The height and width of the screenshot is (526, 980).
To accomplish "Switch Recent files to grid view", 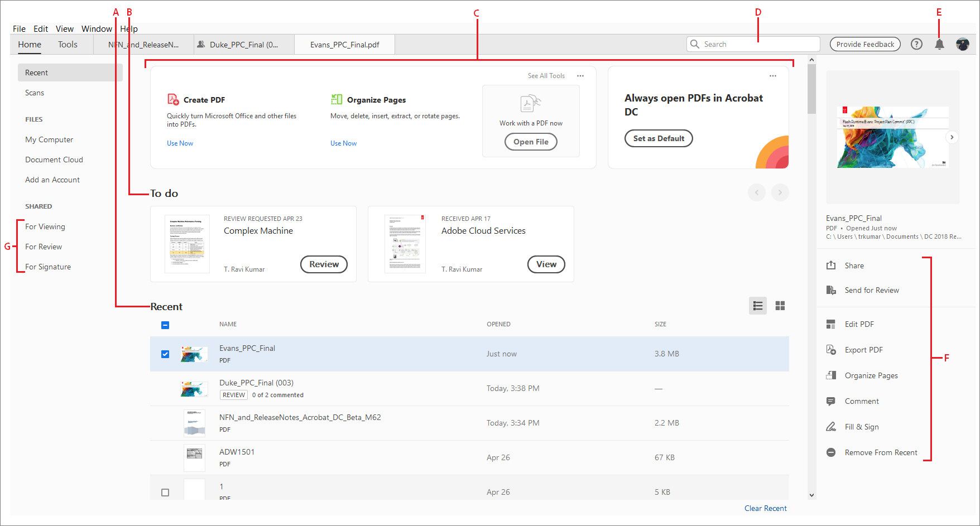I will 780,306.
